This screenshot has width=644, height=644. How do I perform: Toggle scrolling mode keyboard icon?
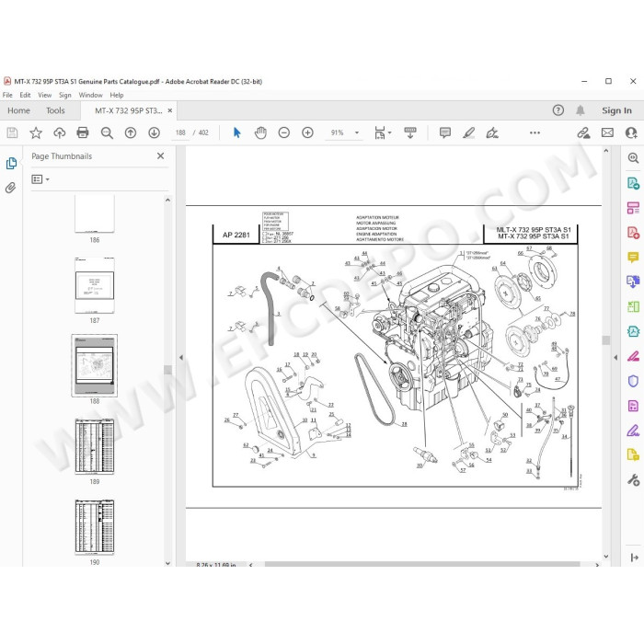pos(410,132)
